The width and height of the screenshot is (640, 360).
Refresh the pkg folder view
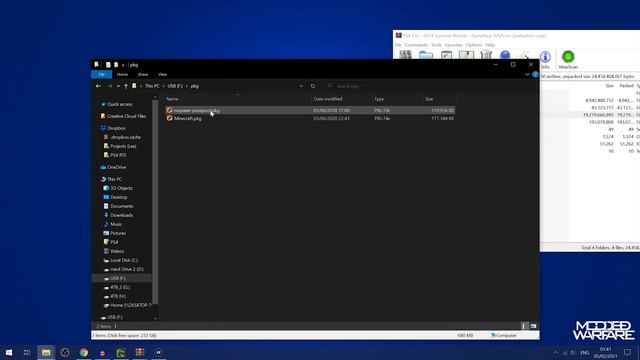coord(313,86)
